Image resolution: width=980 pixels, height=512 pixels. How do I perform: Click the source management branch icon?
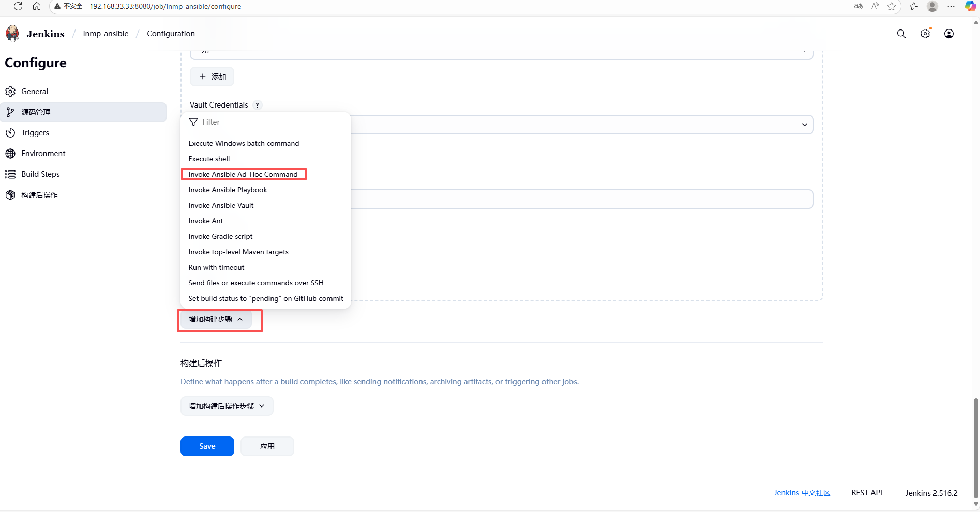pyautogui.click(x=10, y=112)
